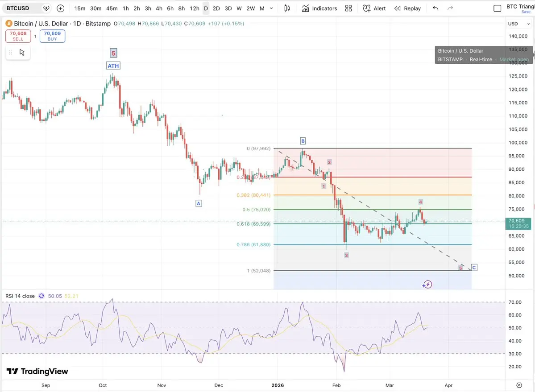The height and width of the screenshot is (392, 535).
Task: Switch to the 15m timeframe
Action: [80, 8]
